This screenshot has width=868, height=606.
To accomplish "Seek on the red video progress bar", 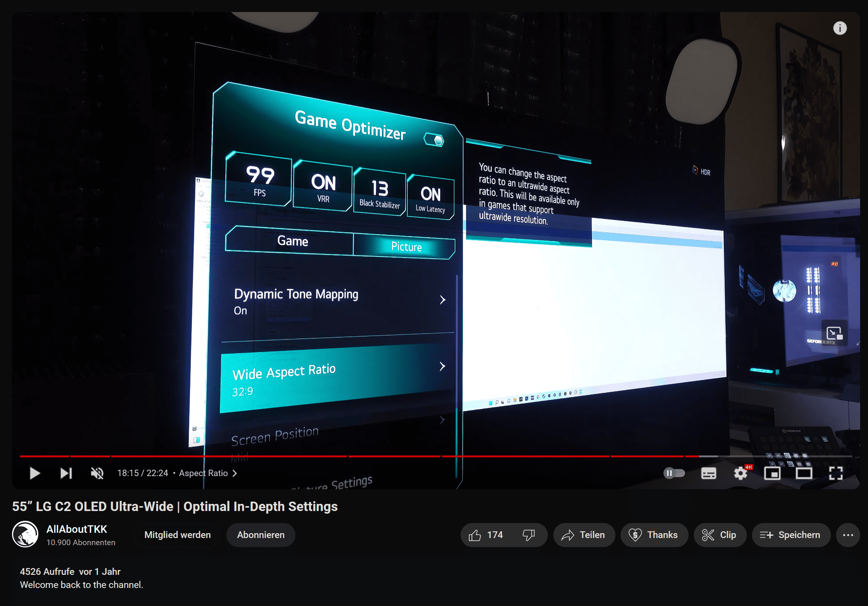I will [436, 456].
